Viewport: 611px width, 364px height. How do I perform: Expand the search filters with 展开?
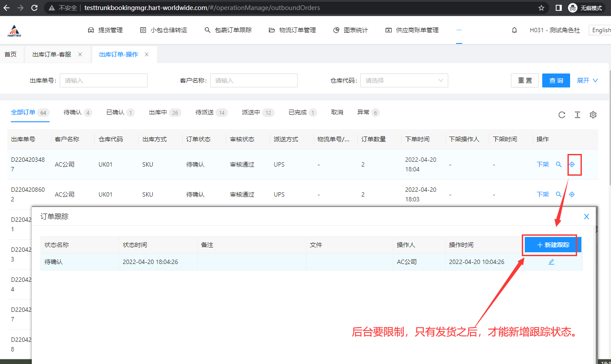coord(587,80)
